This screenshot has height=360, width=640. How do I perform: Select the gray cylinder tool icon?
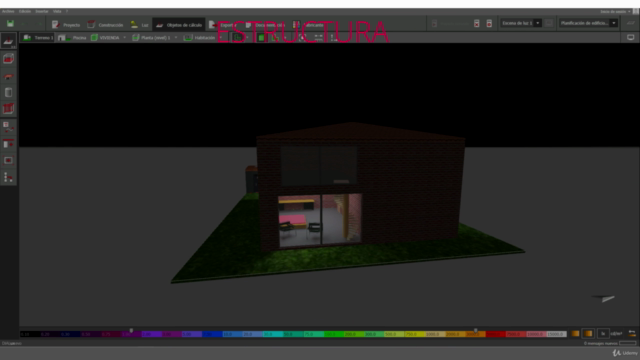click(9, 93)
